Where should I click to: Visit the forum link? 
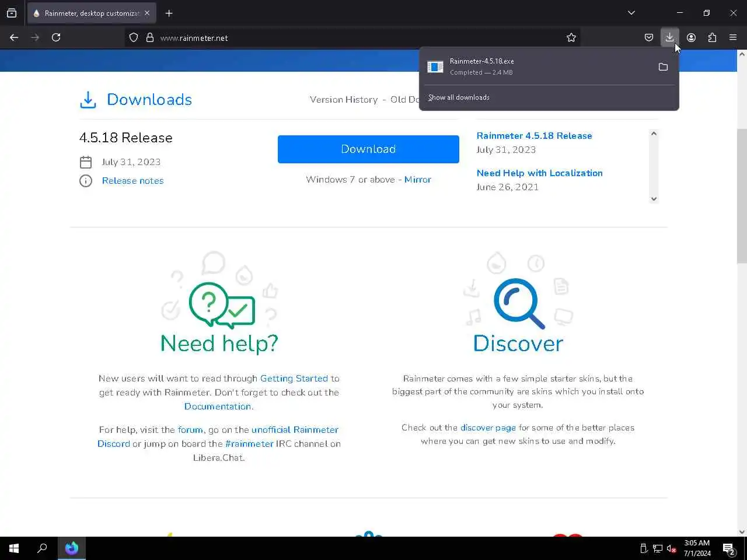[190, 430]
